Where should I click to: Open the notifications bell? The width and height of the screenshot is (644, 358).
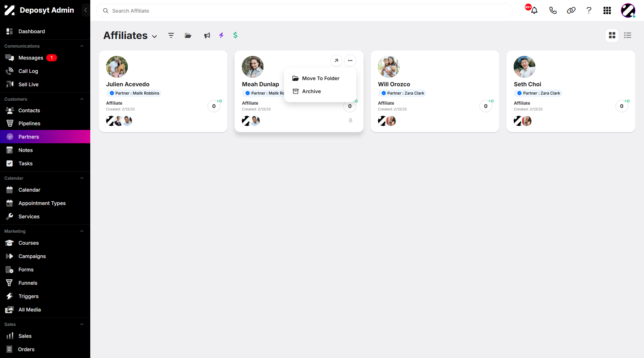coord(534,10)
